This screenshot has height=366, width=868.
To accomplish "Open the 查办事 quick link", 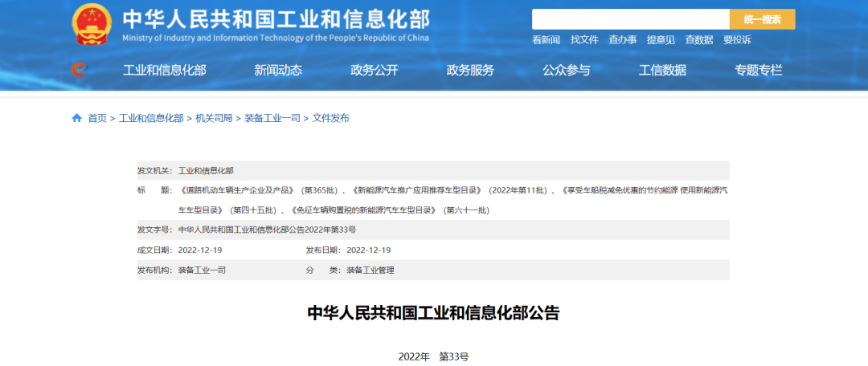I will [623, 39].
